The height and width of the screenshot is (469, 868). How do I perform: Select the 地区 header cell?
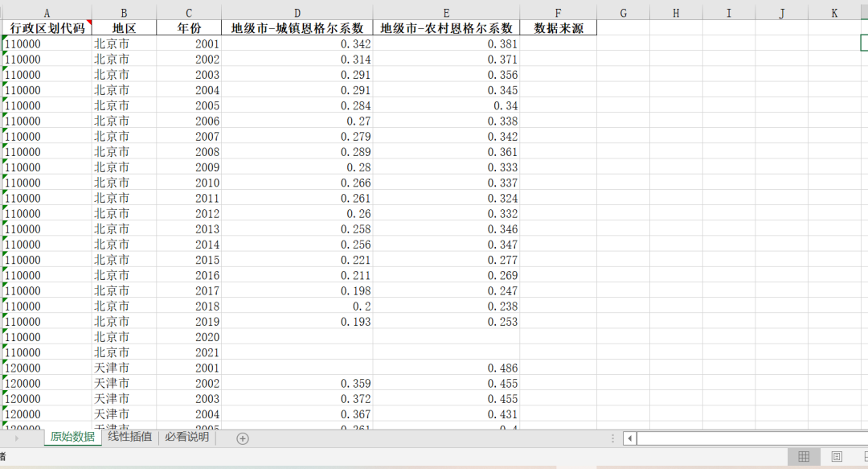124,27
